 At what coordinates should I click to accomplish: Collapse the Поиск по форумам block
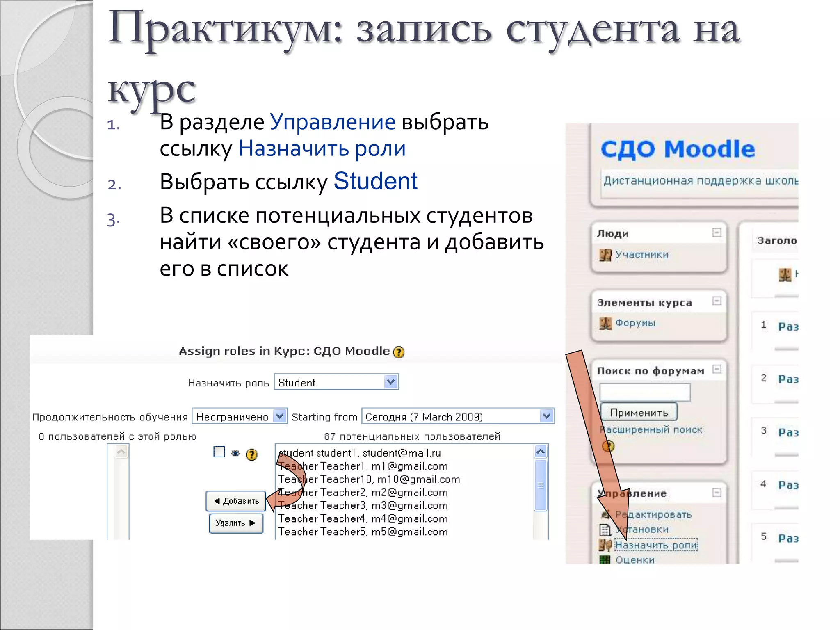pyautogui.click(x=717, y=369)
